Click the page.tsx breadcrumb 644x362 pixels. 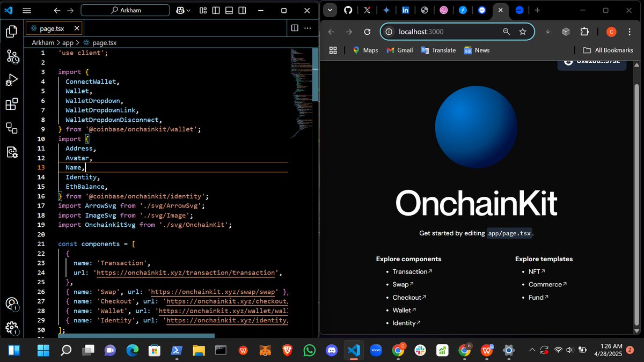click(100, 42)
